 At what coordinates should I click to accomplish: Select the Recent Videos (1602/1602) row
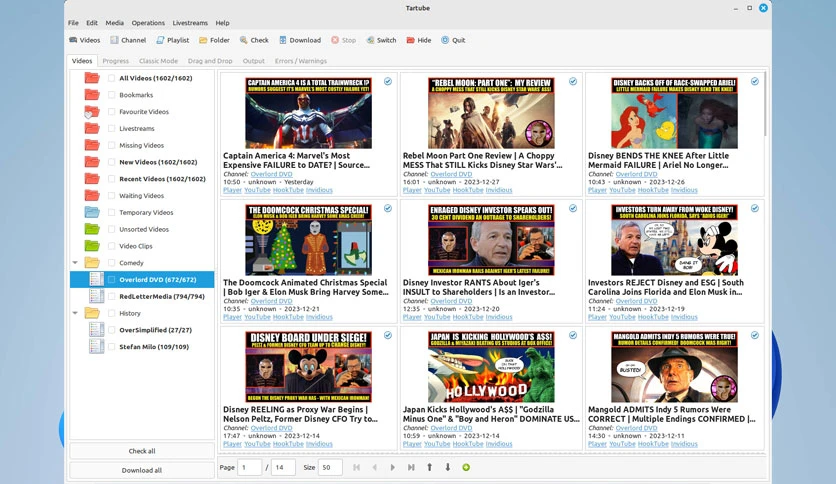click(142, 179)
